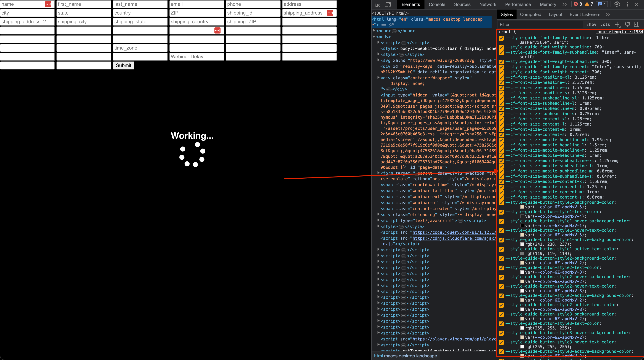Open the Performance tab
The width and height of the screenshot is (644, 360).
[518, 4]
